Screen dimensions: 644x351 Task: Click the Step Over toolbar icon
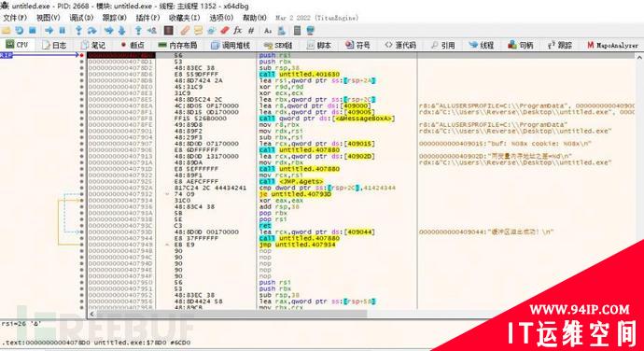point(91,31)
